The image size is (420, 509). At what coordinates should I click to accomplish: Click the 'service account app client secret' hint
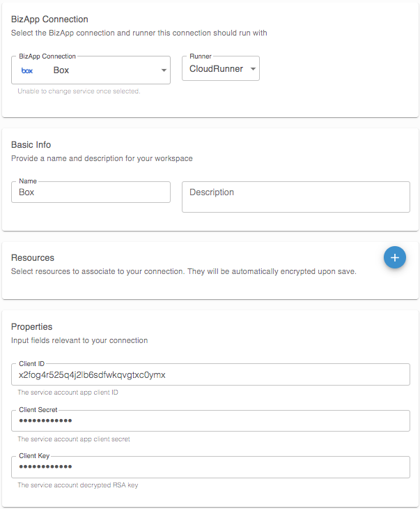point(73,439)
